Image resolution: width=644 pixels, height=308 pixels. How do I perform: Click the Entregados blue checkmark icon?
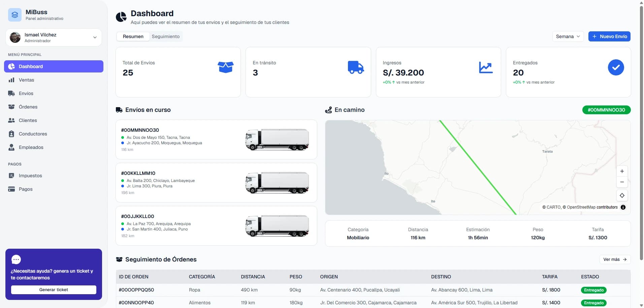(x=616, y=67)
